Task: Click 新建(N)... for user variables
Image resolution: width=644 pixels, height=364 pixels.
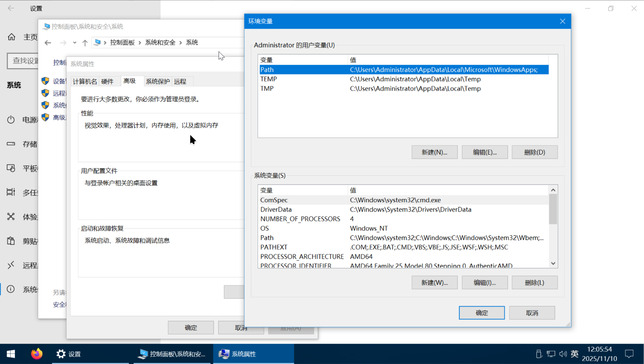Action: click(x=434, y=152)
